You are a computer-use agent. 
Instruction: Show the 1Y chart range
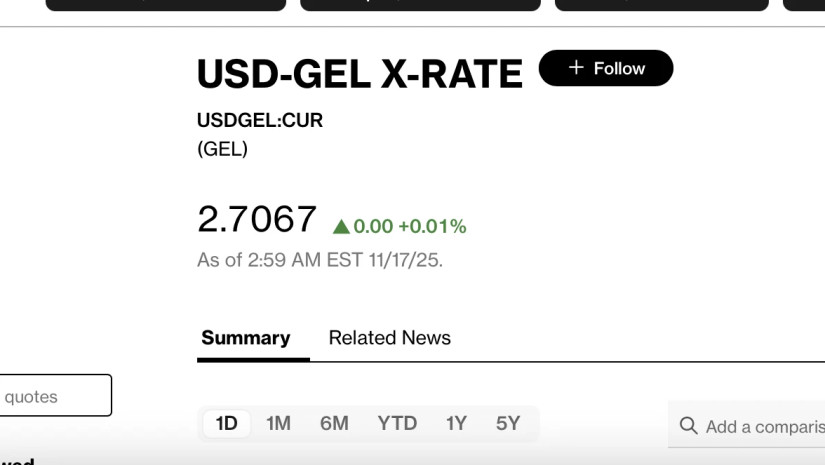click(456, 423)
